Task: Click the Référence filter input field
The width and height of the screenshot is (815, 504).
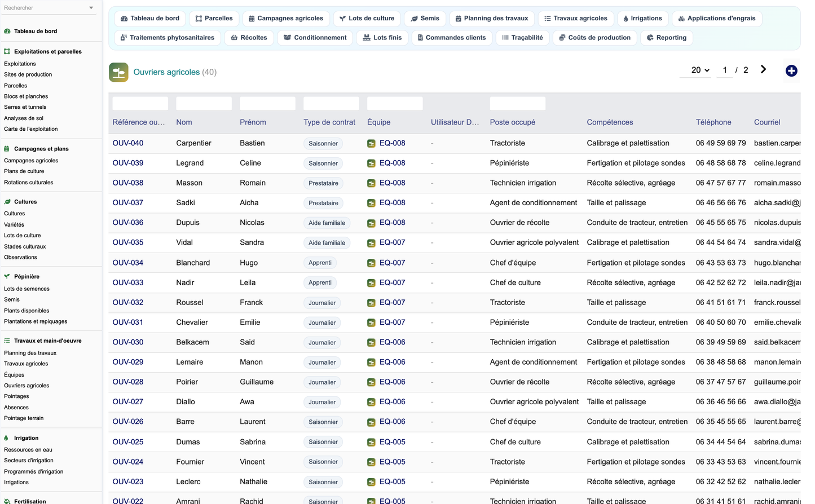Action: click(140, 104)
